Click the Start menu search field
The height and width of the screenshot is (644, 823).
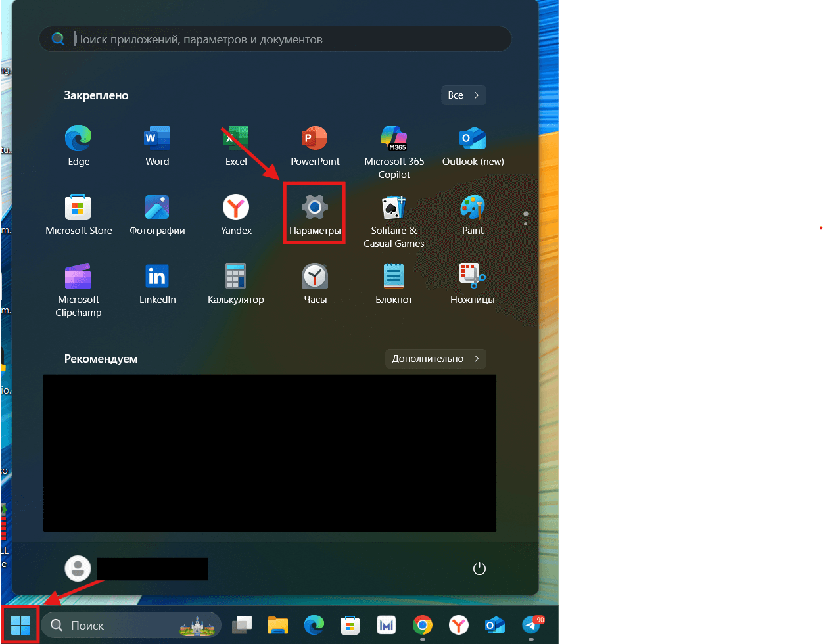pyautogui.click(x=276, y=39)
